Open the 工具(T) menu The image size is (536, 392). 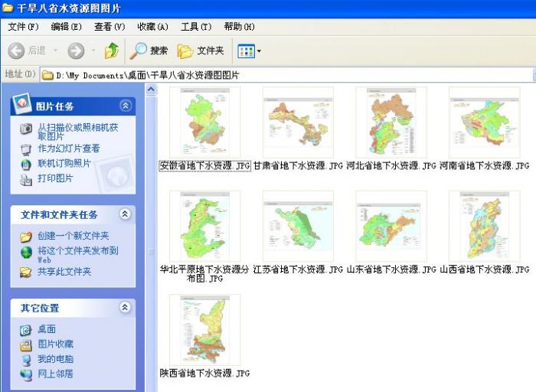click(x=196, y=27)
